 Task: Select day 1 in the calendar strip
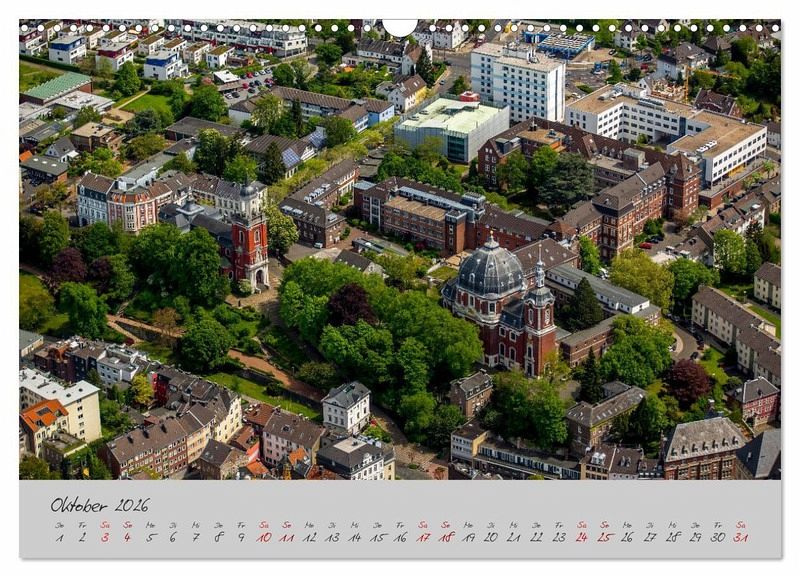[x=60, y=537]
